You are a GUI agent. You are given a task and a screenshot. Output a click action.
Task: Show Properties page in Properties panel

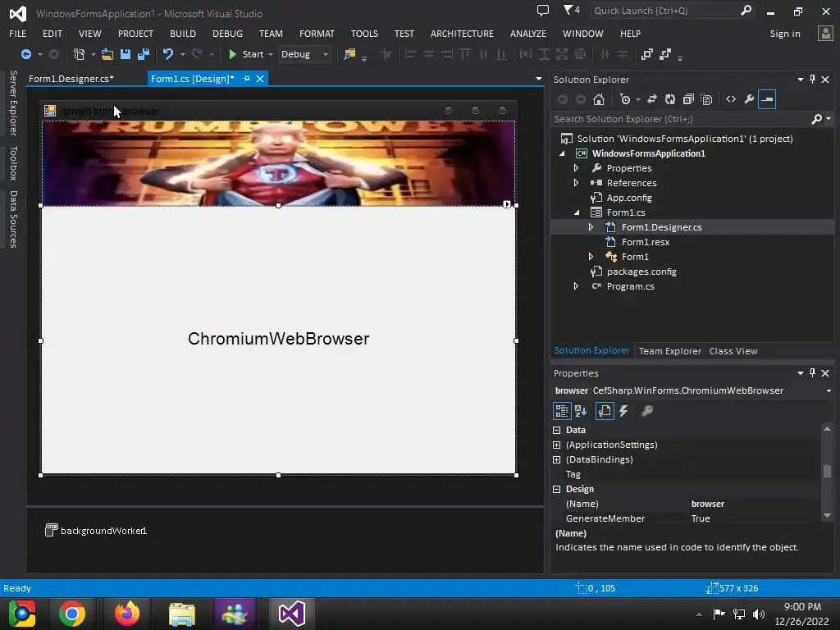pos(605,411)
